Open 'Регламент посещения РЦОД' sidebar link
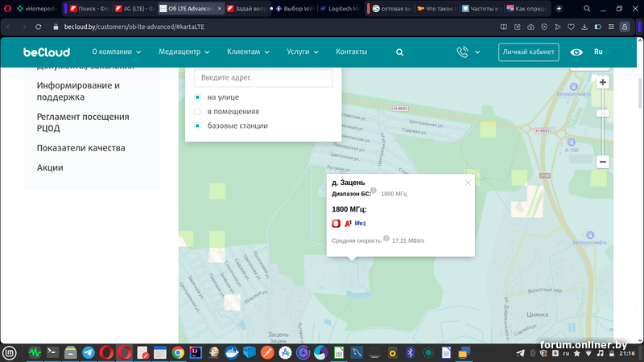The image size is (644, 362). tap(83, 122)
